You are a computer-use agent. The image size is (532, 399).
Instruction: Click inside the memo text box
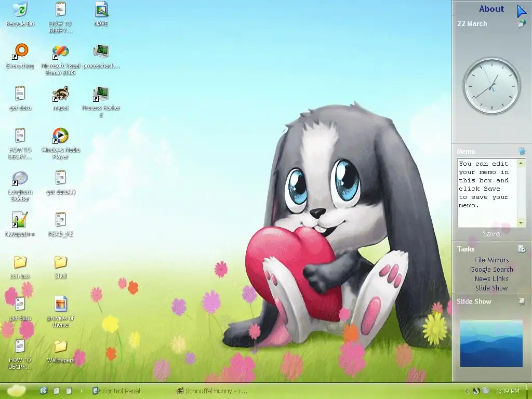(487, 193)
